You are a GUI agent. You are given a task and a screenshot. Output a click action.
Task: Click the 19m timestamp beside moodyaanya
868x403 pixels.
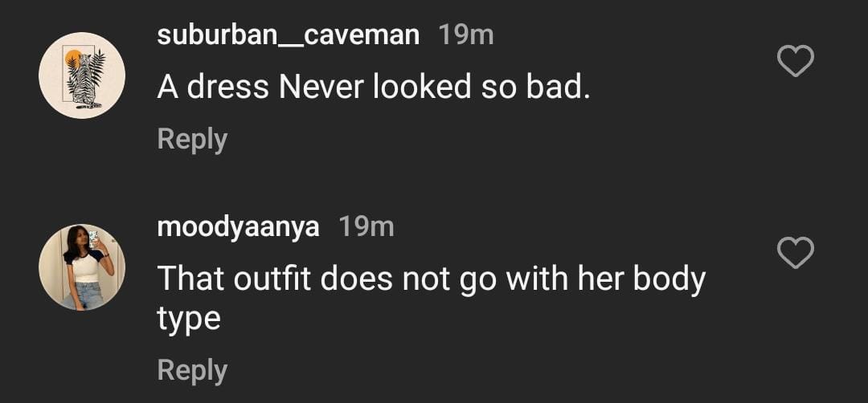[366, 227]
